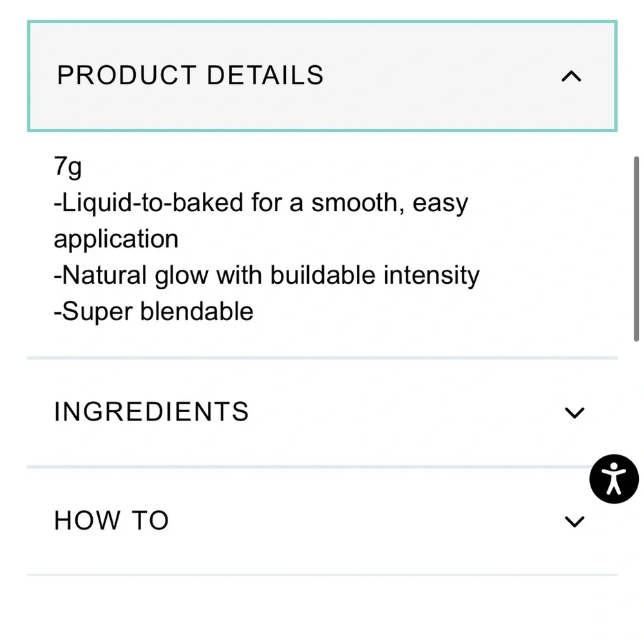Select the INGREDIENTS heading text

(x=151, y=412)
